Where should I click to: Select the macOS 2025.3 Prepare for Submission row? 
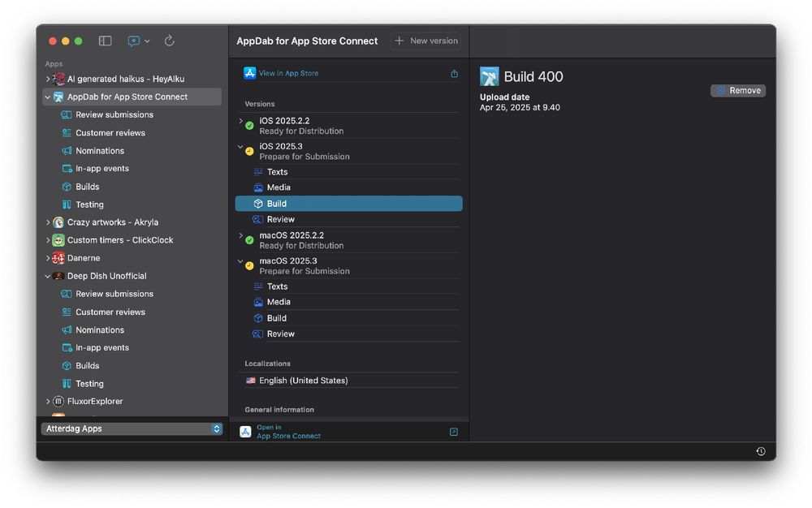348,266
